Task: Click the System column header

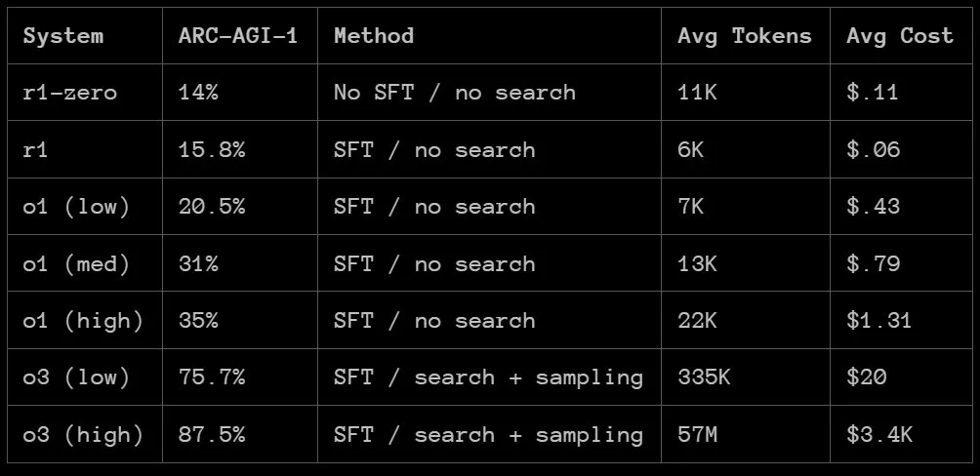Action: click(x=63, y=36)
